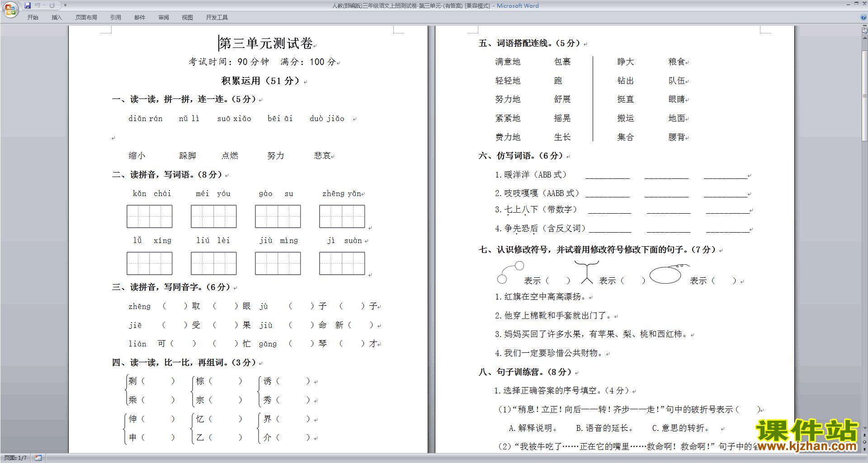Viewport: 868px width, 463px height.
Task: Click the split window handle above the scrollbar
Action: (x=864, y=26)
